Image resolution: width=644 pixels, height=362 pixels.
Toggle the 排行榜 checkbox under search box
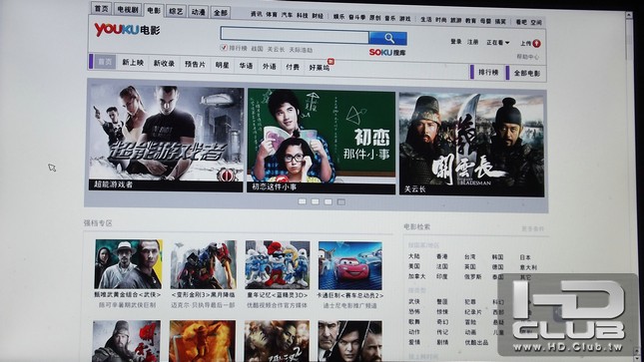point(224,48)
